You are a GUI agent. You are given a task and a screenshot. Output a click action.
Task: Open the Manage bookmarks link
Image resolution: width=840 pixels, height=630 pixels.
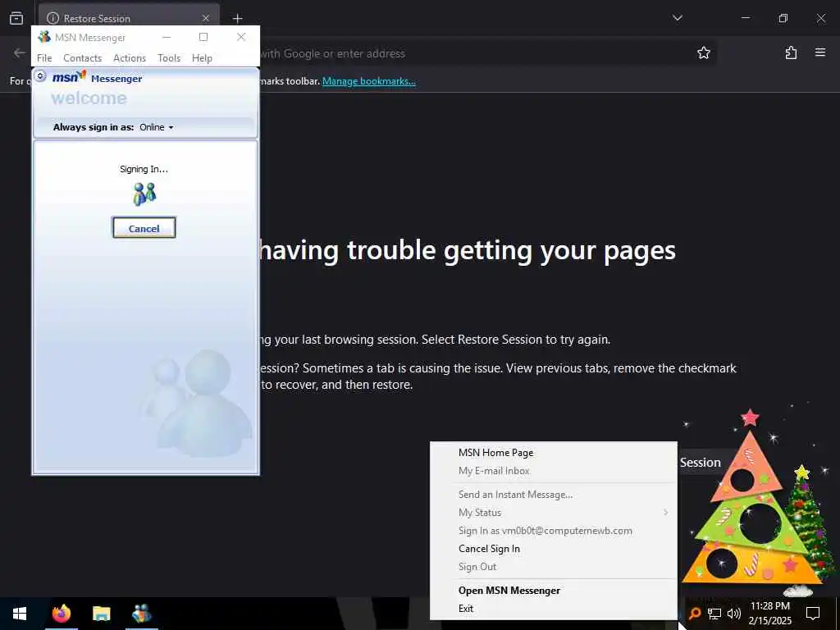368,81
